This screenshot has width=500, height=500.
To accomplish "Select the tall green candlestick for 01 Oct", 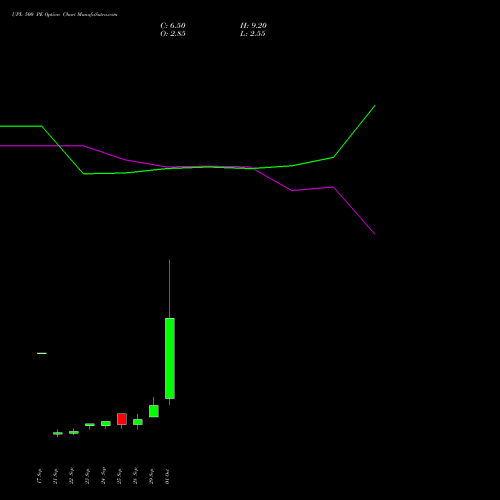I will coord(170,358).
